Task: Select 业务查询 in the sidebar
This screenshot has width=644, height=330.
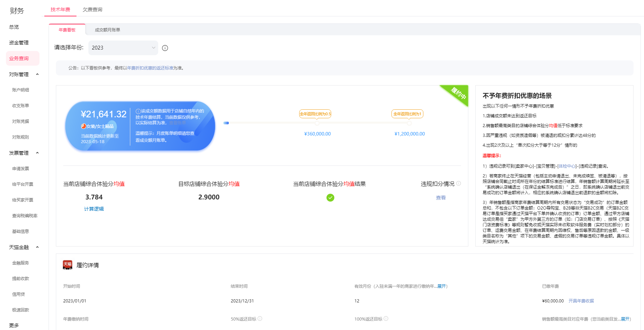Action: click(23, 58)
